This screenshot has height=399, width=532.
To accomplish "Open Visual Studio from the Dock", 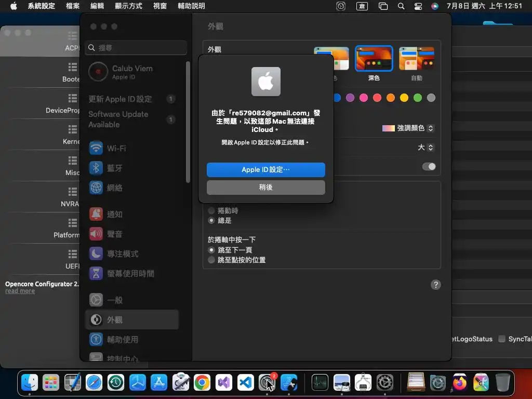I will pos(224,382).
